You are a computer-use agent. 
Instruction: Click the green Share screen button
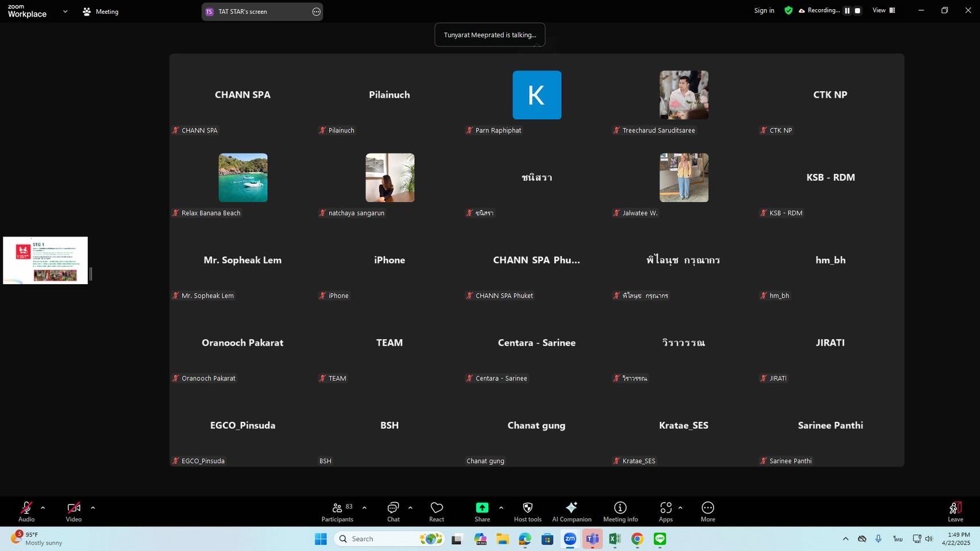[482, 512]
